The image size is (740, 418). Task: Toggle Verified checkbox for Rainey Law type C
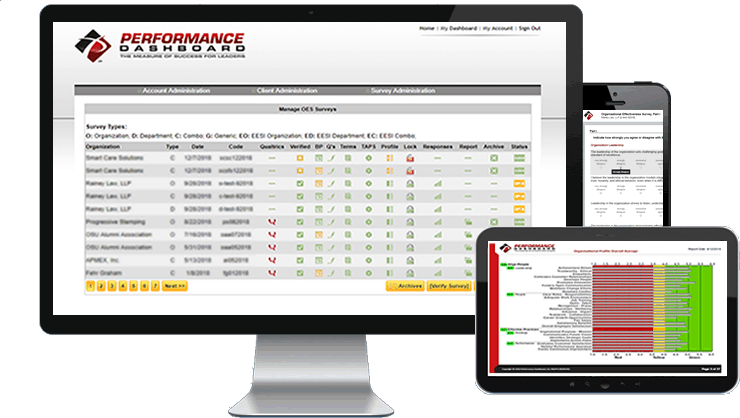tap(300, 196)
